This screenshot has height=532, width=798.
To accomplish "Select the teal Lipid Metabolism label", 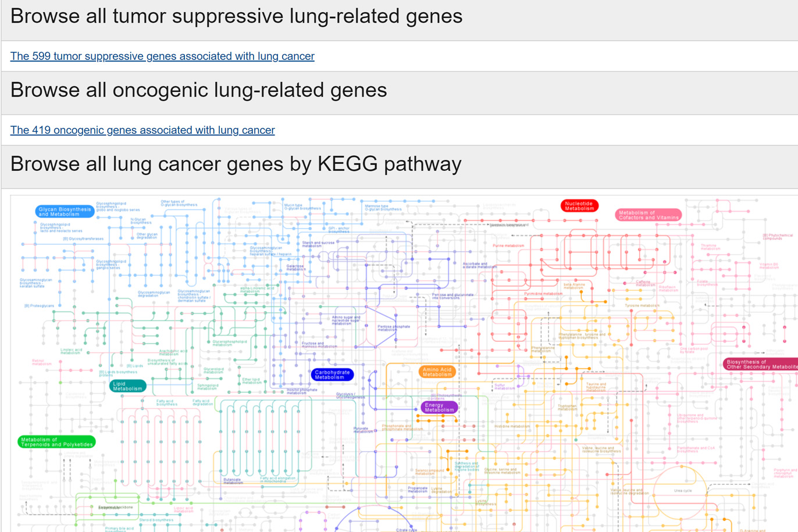I will click(127, 386).
